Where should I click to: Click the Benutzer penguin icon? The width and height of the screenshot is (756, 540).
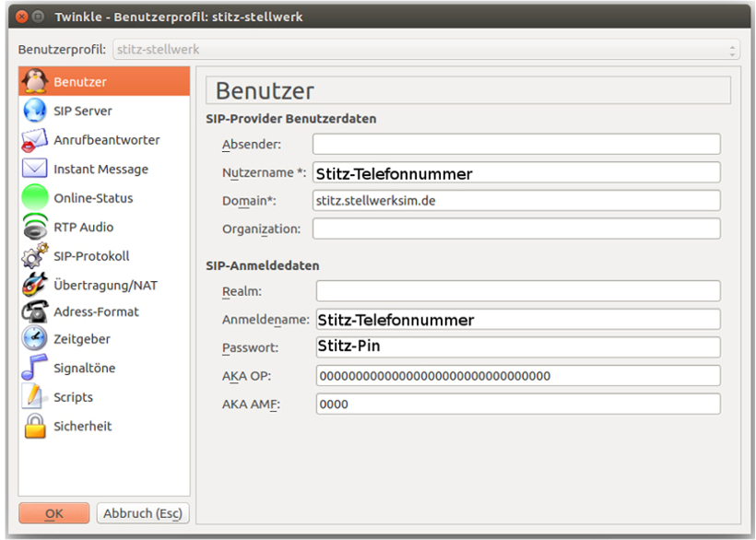[x=35, y=81]
